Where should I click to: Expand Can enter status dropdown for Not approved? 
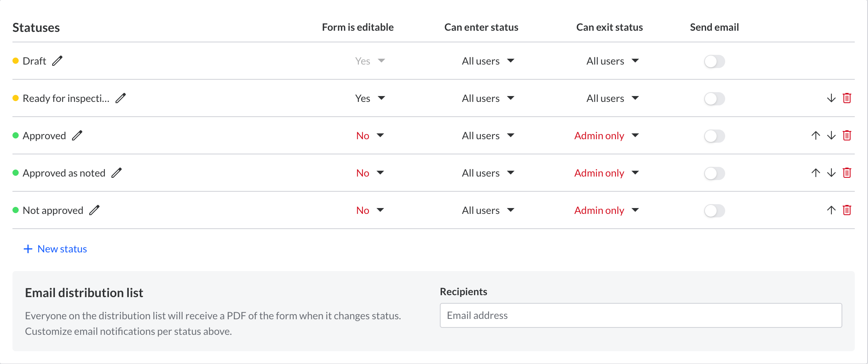tap(488, 210)
